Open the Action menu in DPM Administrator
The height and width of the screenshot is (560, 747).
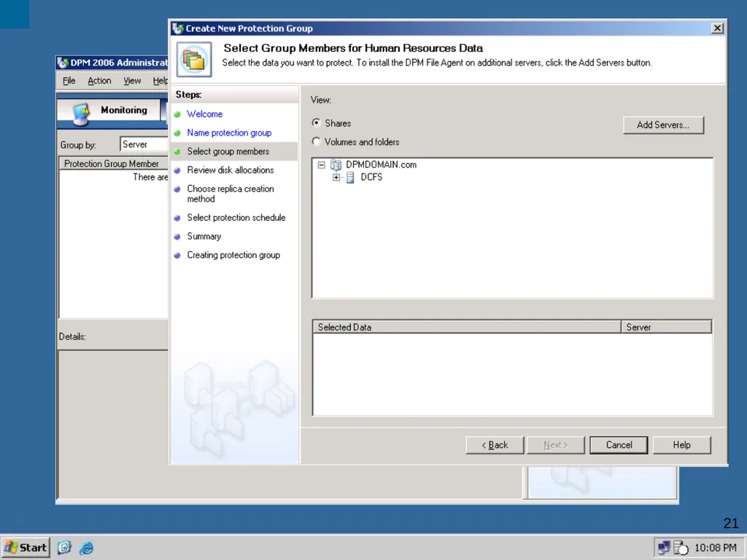point(99,81)
